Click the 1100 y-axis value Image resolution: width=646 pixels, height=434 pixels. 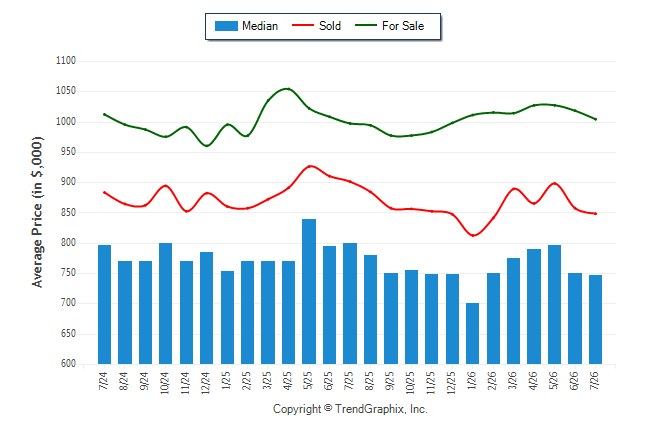pyautogui.click(x=66, y=61)
